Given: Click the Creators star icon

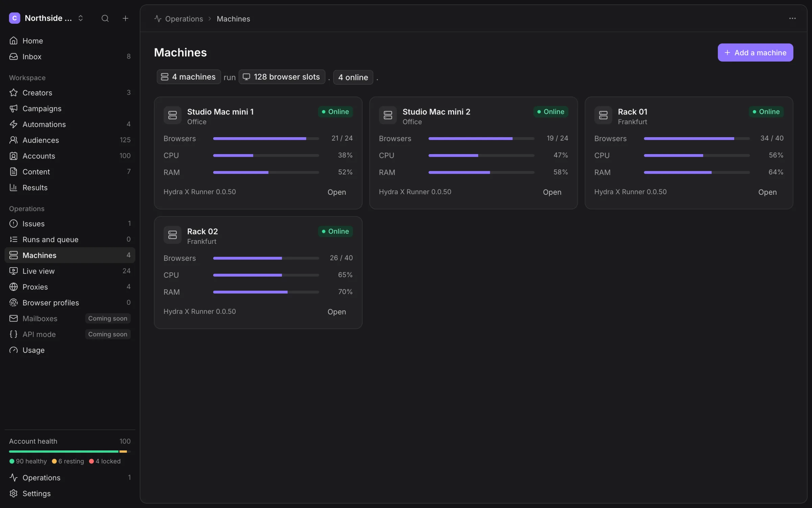Looking at the screenshot, I should (x=14, y=92).
